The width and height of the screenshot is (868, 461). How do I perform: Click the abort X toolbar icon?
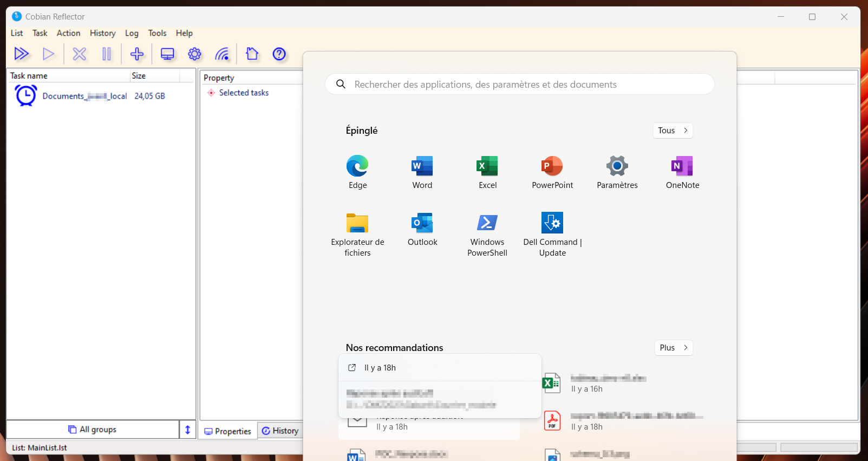(x=80, y=54)
